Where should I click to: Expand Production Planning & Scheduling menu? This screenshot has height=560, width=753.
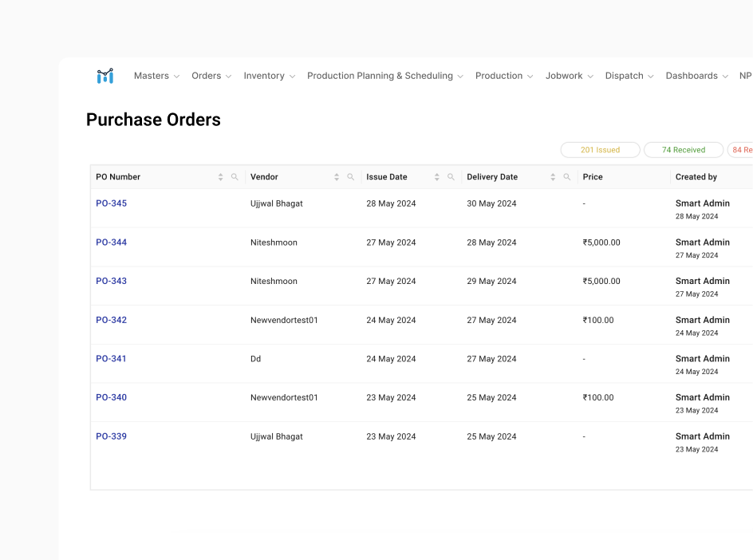384,76
